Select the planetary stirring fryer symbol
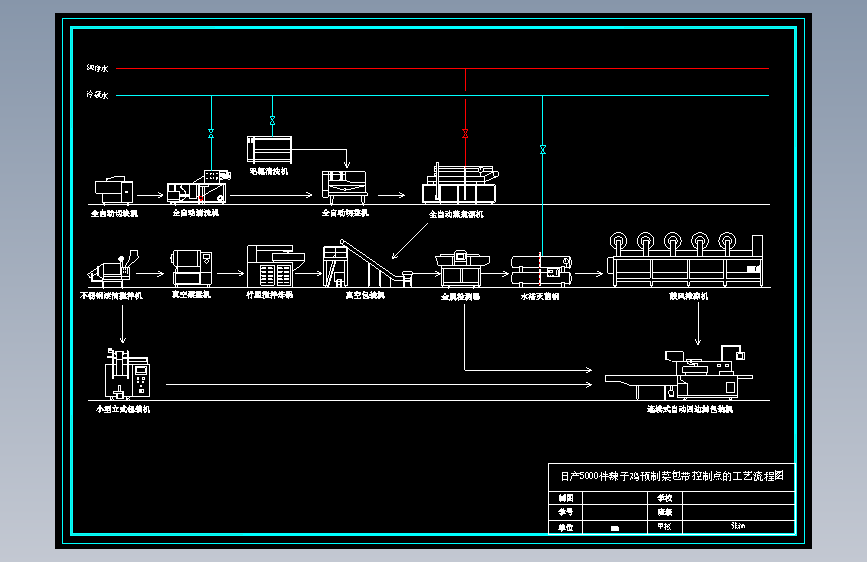Viewport: 867px width, 562px height. [x=275, y=266]
